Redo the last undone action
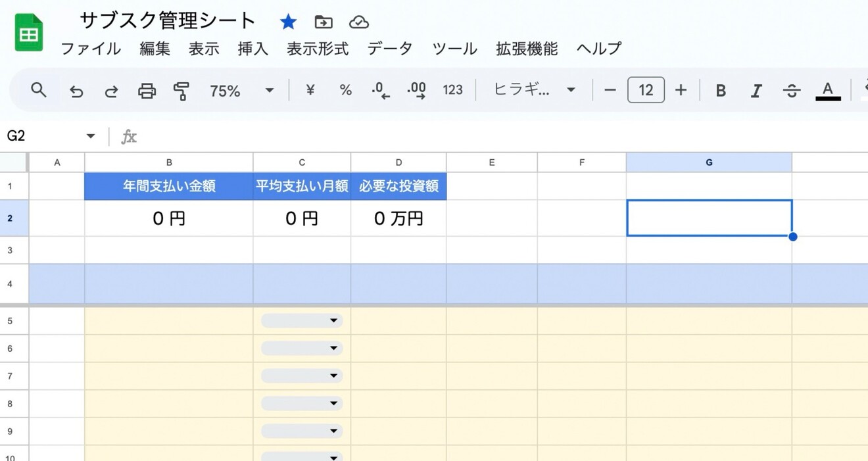The width and height of the screenshot is (868, 461). (111, 91)
